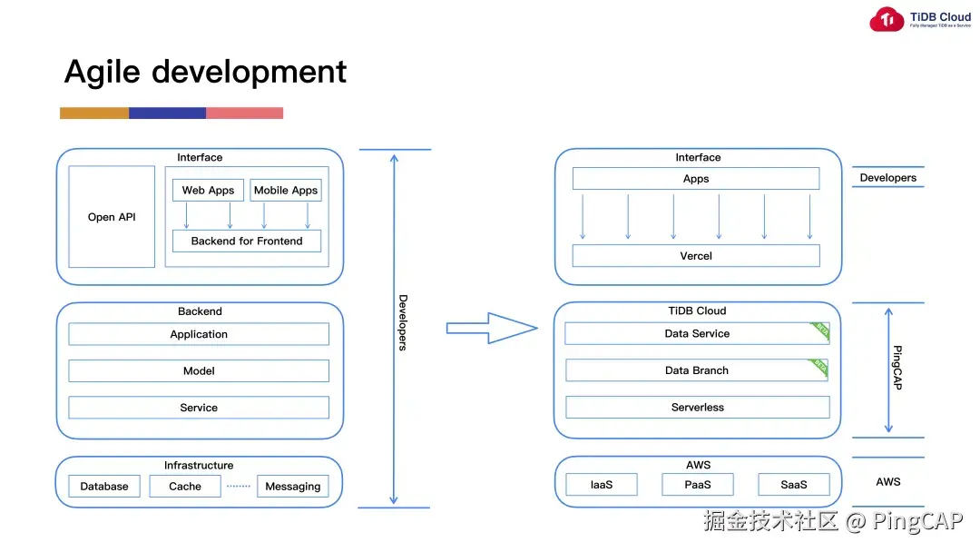Screen dimensions: 980x552
Task: Switch to the Mobile Apps item
Action: [285, 190]
